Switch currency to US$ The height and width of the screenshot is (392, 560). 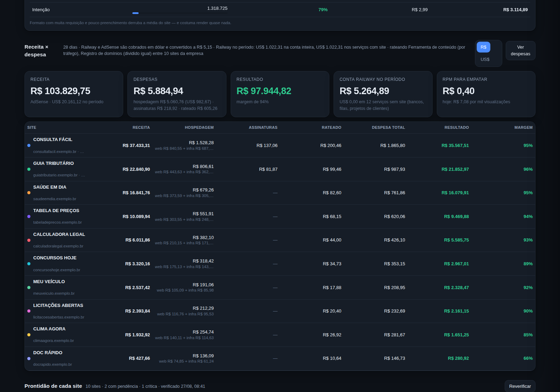tap(485, 59)
